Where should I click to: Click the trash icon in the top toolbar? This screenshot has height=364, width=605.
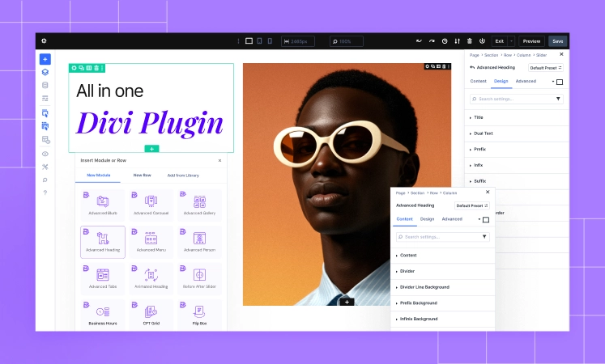(x=470, y=40)
